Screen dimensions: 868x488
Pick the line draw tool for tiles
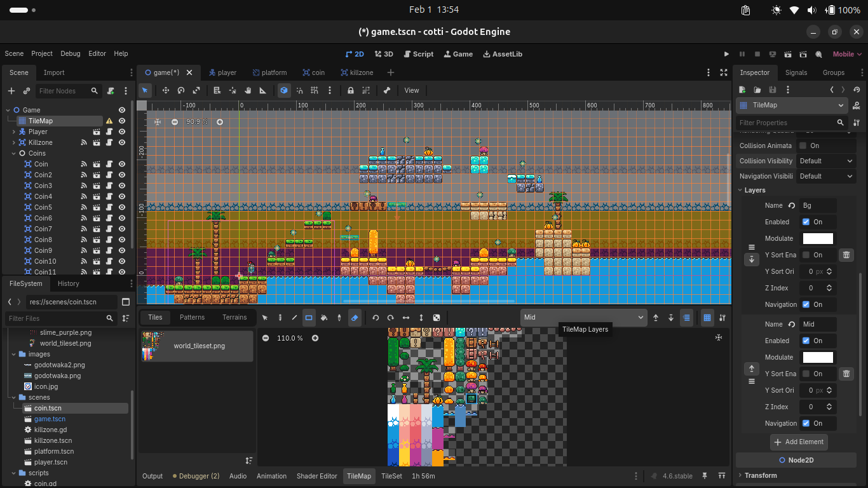pyautogui.click(x=294, y=318)
